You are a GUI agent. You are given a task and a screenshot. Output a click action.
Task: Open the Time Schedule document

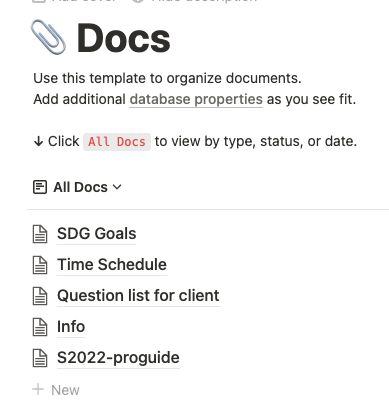112,265
